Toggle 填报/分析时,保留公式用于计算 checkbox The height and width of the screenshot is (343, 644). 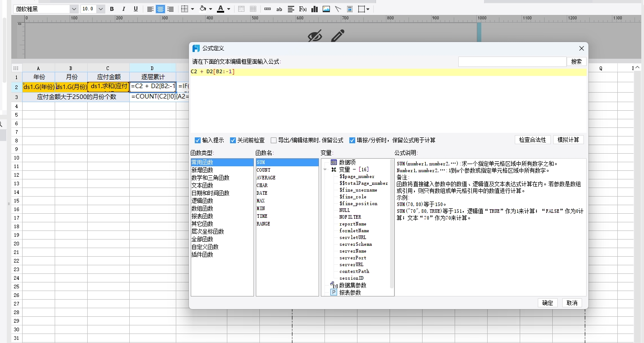[x=352, y=140]
